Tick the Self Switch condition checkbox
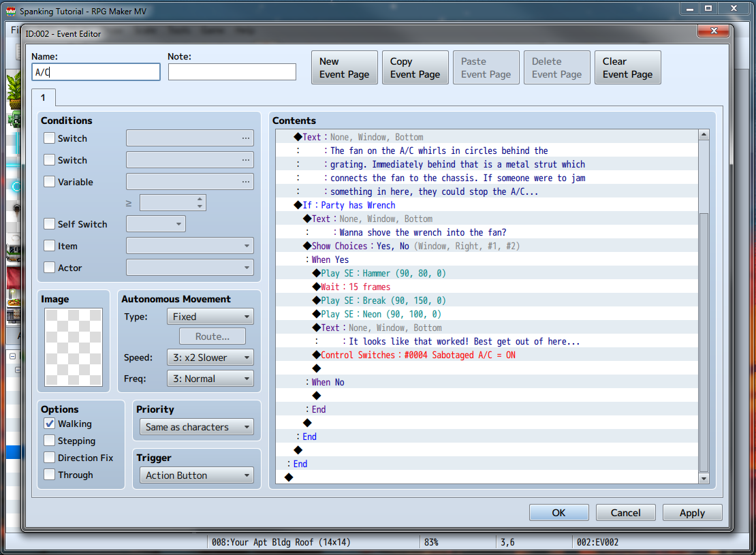Image resolution: width=756 pixels, height=555 pixels. click(49, 224)
